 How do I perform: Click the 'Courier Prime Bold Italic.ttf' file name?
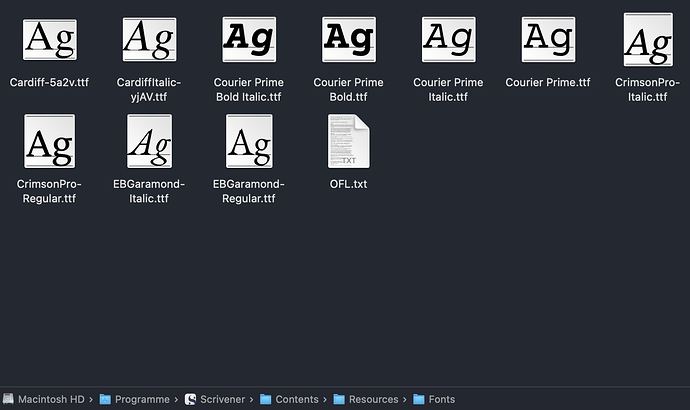click(x=249, y=89)
